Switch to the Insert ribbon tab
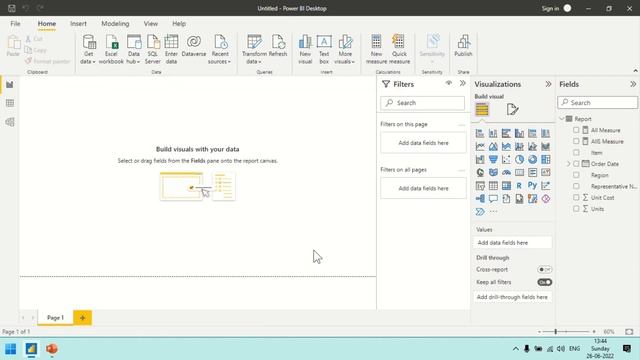640x360 pixels. coord(78,24)
